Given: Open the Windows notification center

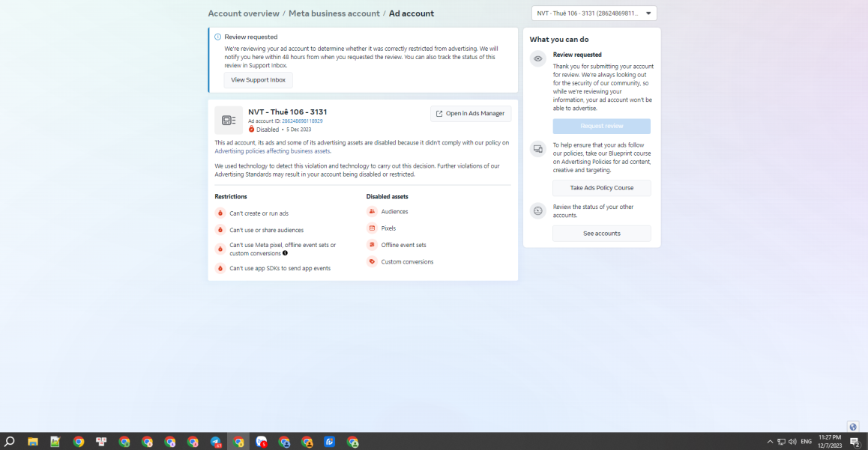Looking at the screenshot, I should coord(855,441).
